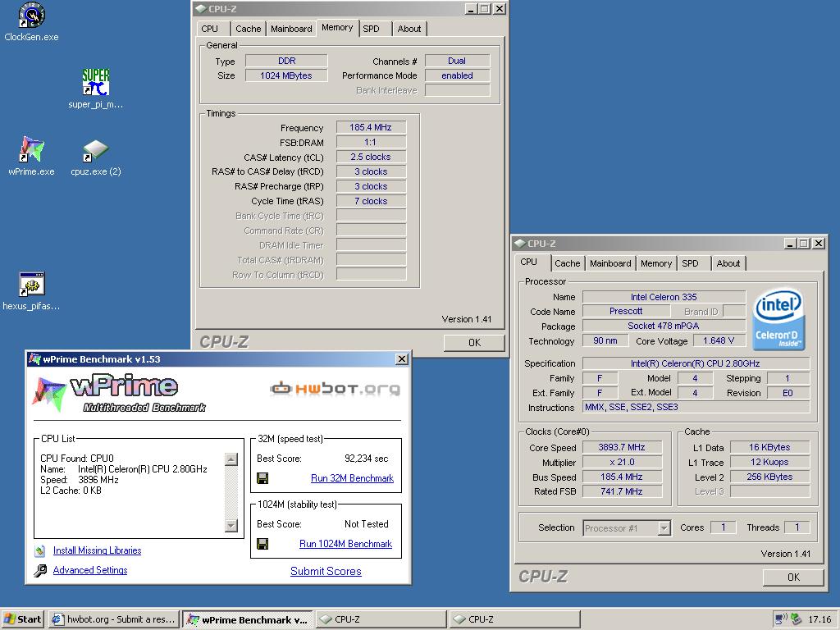Viewport: 840px width, 630px height.
Task: Click the Install Missing Libraries icon
Action: click(39, 550)
